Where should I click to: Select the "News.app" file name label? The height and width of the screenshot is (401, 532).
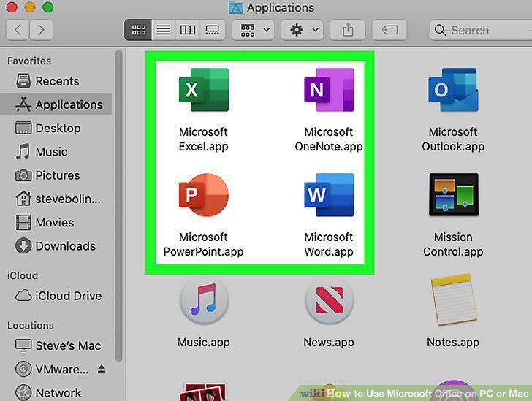coord(329,343)
